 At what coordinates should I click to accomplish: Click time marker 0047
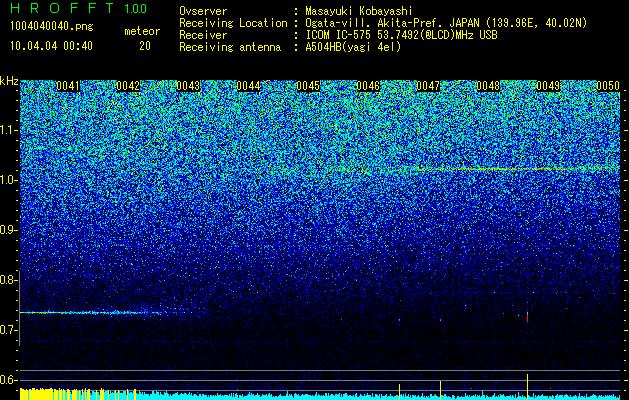[x=428, y=86]
